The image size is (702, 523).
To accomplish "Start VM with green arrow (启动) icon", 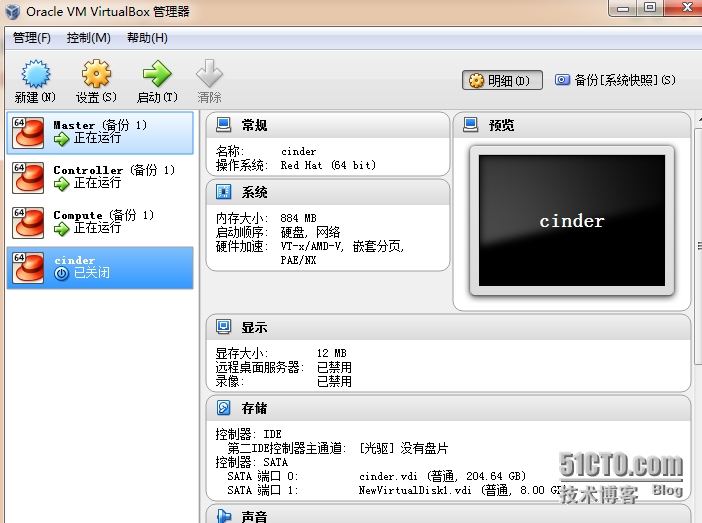I will click(157, 74).
